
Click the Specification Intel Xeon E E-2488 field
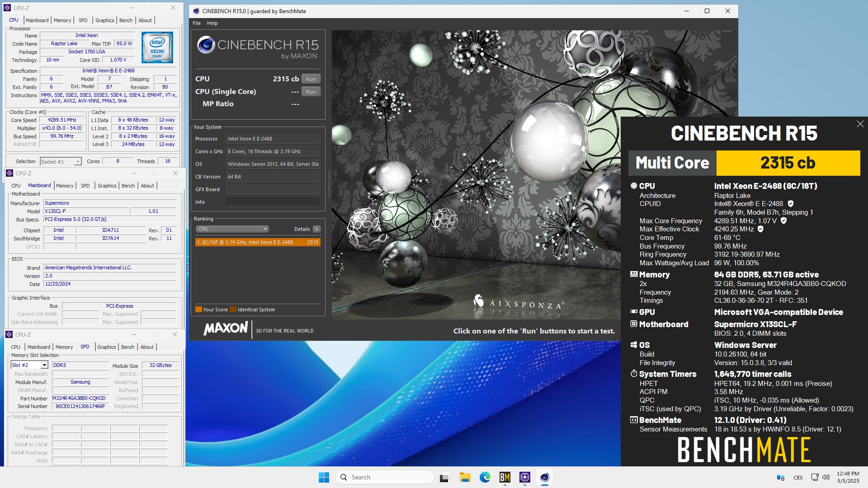(x=108, y=71)
